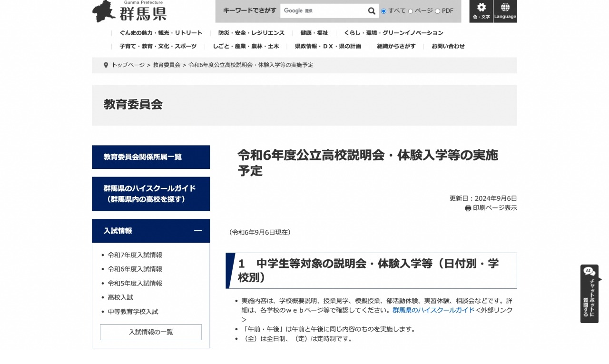Click the location pin breadcrumb icon
609x364 pixels.
pyautogui.click(x=106, y=65)
